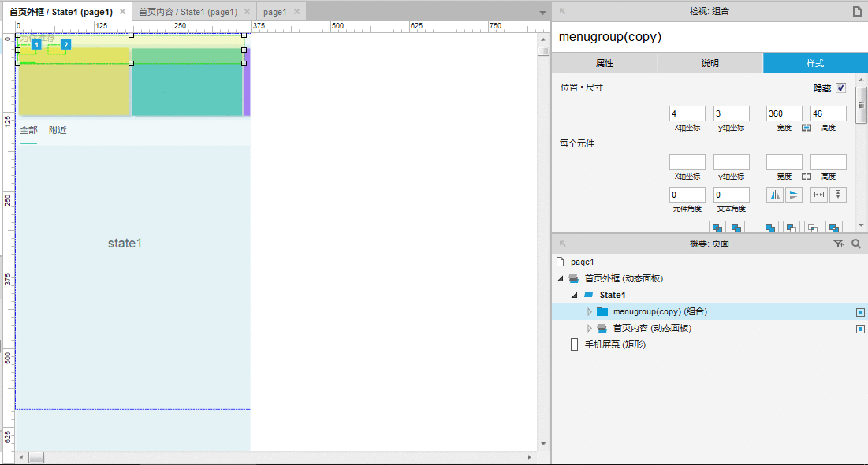
Task: Collapse the 首页外框 tree node
Action: point(561,278)
